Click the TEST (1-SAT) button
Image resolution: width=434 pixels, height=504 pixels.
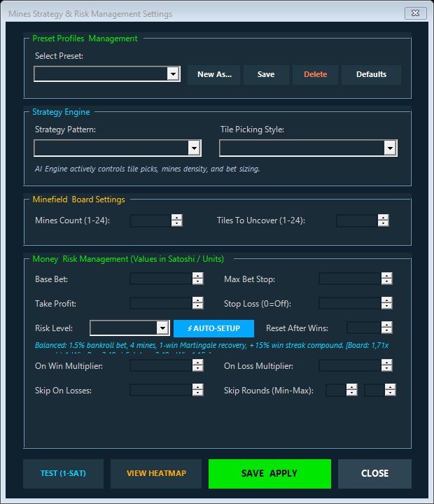(x=63, y=473)
